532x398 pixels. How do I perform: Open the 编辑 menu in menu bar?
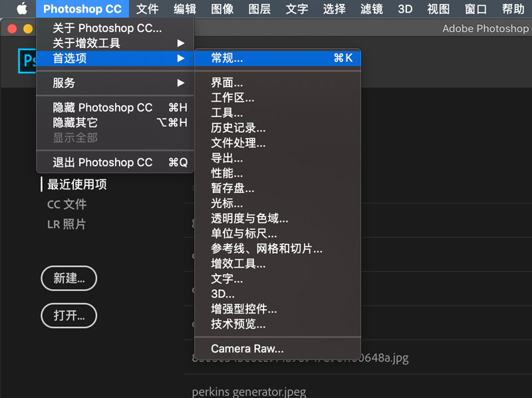pyautogui.click(x=185, y=9)
